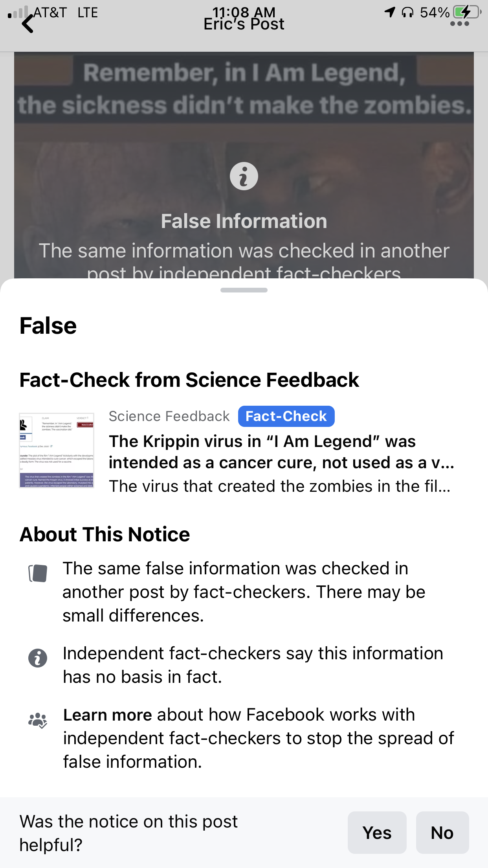This screenshot has height=868, width=488.
Task: Tap the blue Fact-Check badge
Action: click(286, 416)
